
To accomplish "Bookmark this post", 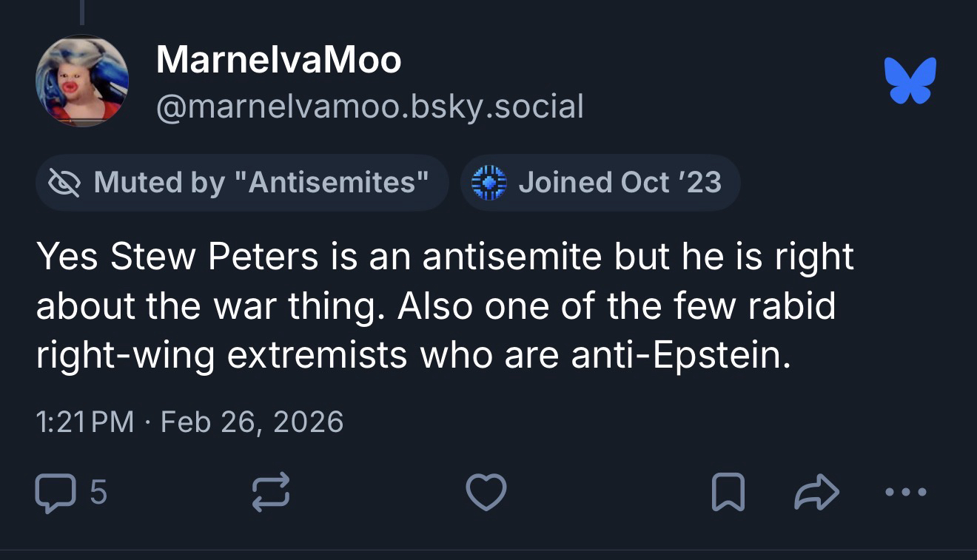I will click(727, 493).
